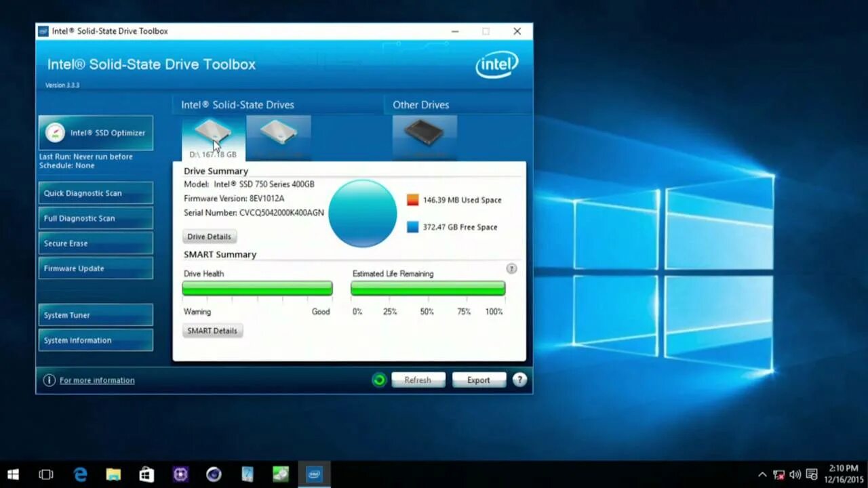Click the 372.47 GB Free Space label
Image resolution: width=868 pixels, height=488 pixels.
click(x=460, y=227)
